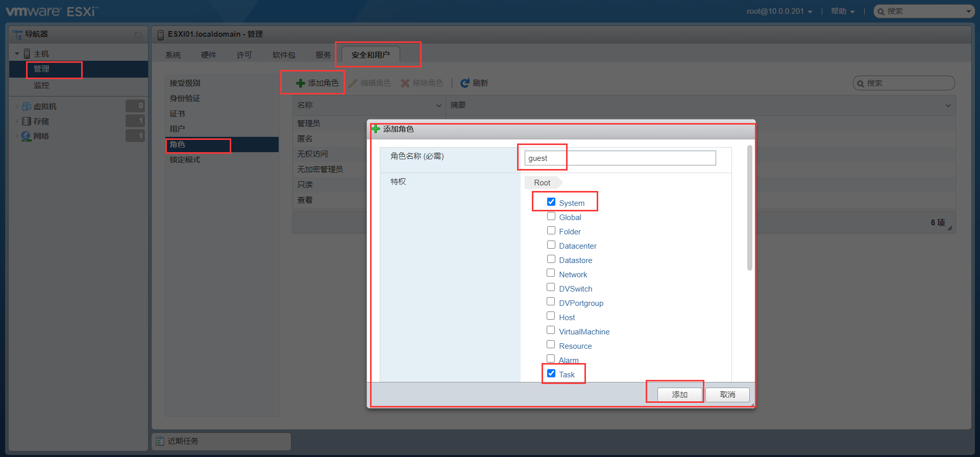
Task: Click the Virtual Machines icon in navigator
Action: (27, 107)
